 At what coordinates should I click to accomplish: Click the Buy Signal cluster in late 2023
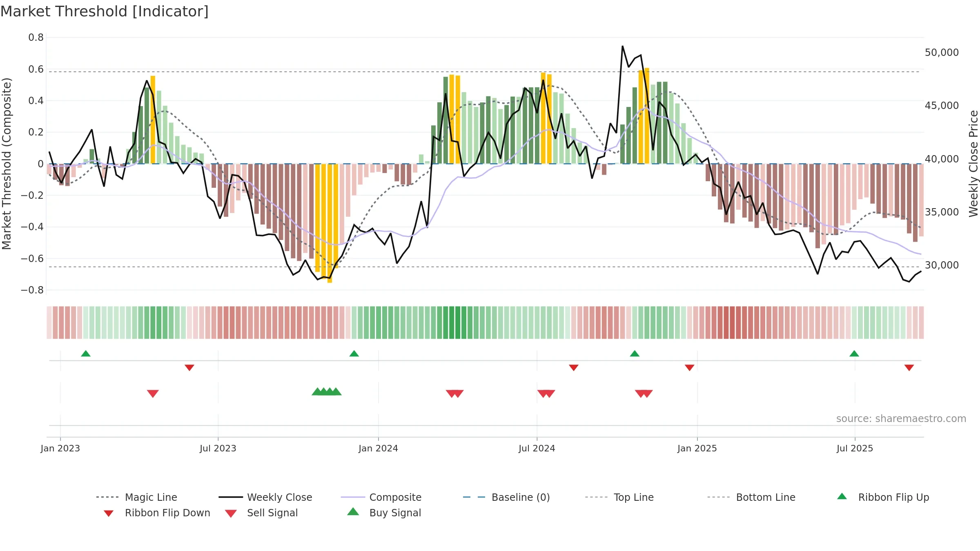[327, 391]
